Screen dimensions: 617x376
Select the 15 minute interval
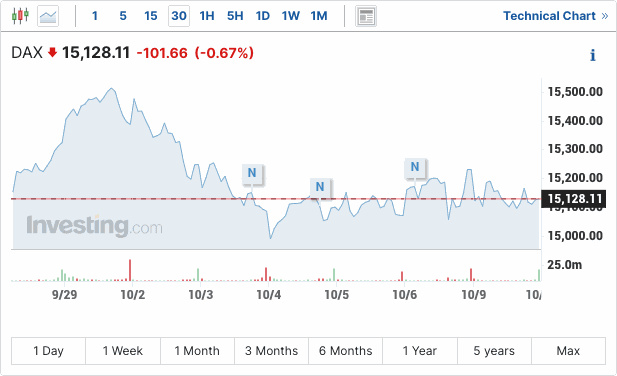(151, 16)
